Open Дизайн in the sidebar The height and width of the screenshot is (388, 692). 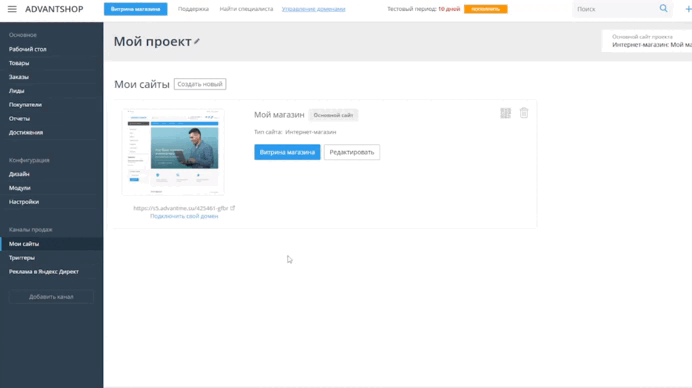(x=19, y=174)
